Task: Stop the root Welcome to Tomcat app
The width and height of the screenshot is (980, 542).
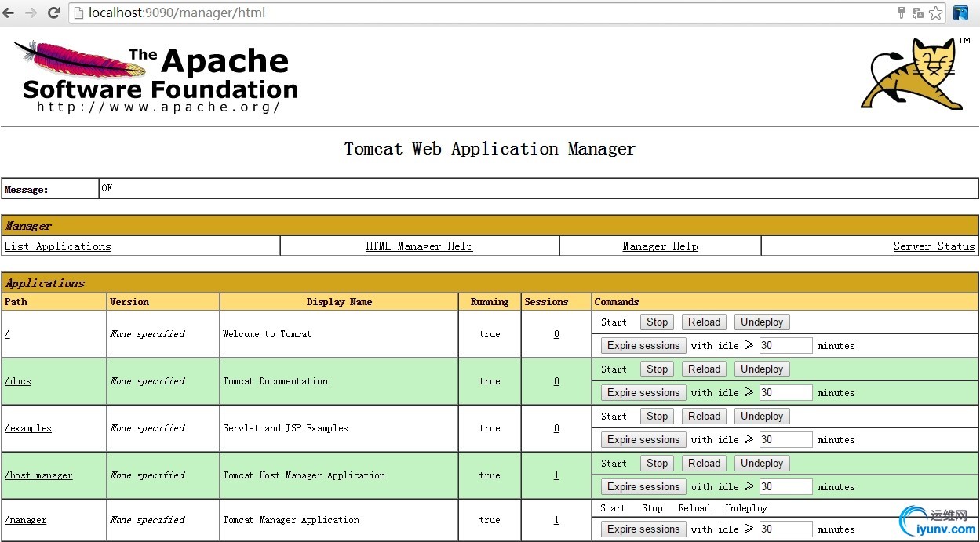Action: coord(658,322)
